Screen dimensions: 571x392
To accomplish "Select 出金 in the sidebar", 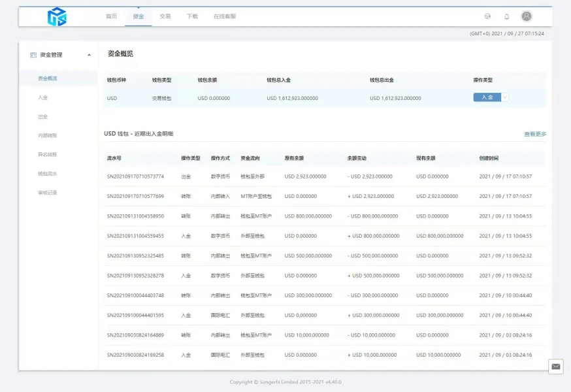I will [43, 116].
